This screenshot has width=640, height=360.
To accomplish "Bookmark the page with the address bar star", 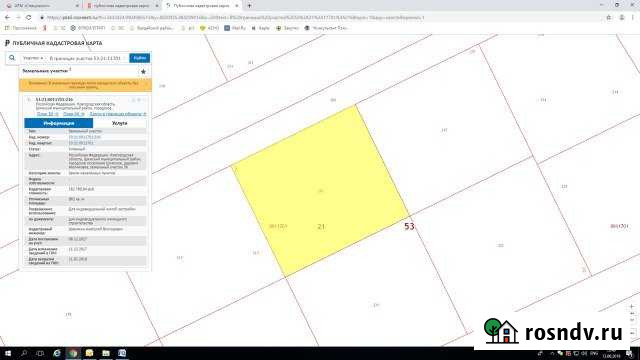I will point(609,18).
